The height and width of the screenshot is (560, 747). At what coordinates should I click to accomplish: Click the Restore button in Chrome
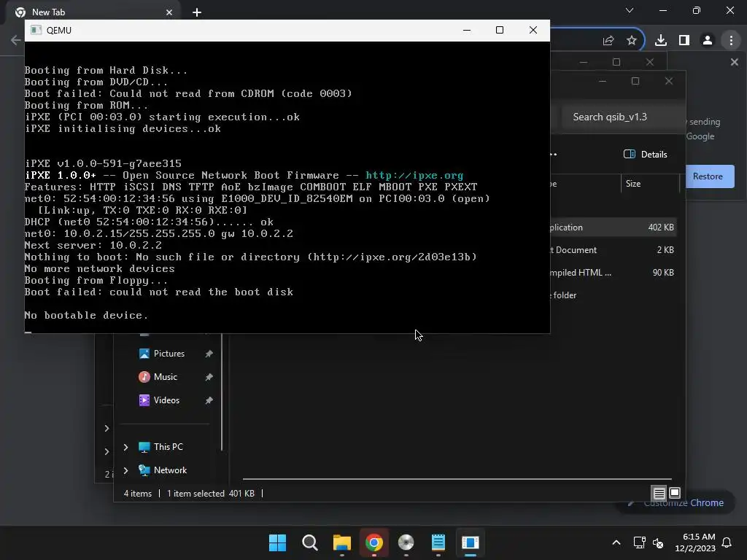pyautogui.click(x=709, y=176)
